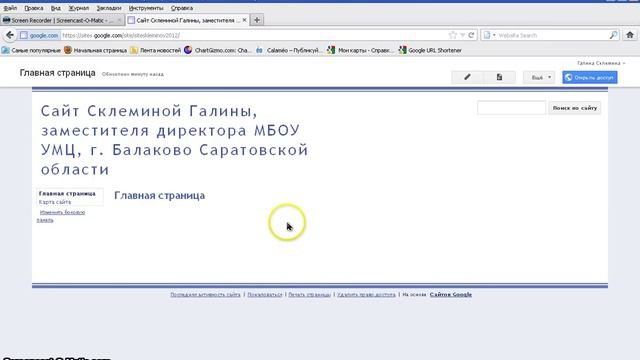This screenshot has width=640, height=360.
Task: Click the home icon in browser toolbar
Action: [630, 35]
